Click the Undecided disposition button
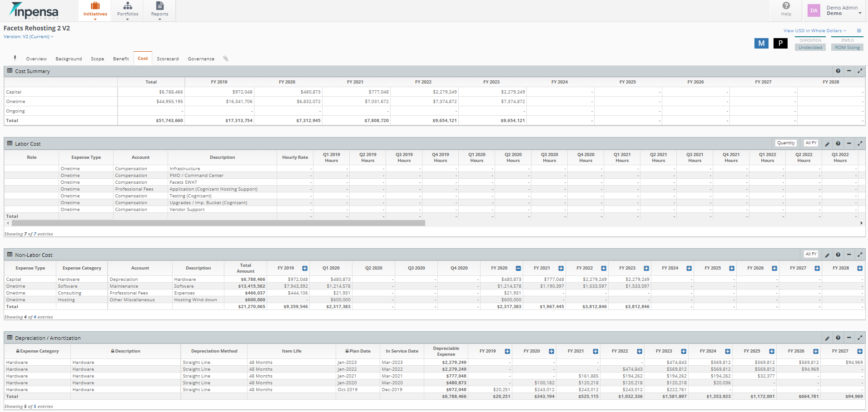The image size is (868, 412). (810, 47)
